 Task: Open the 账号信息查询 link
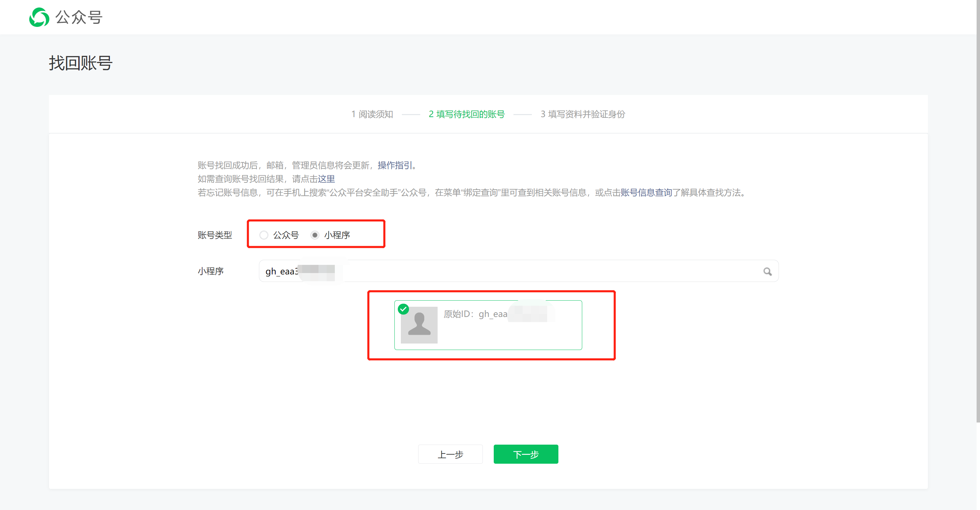click(646, 193)
